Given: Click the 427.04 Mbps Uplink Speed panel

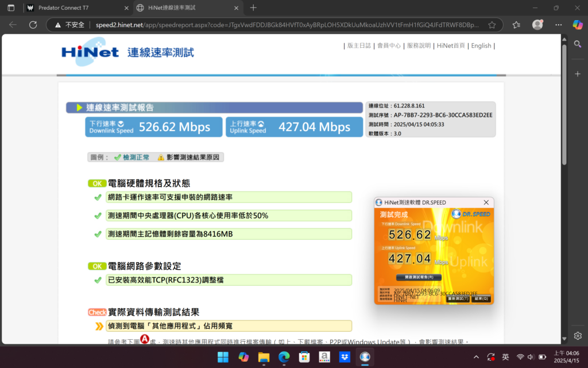Looking at the screenshot, I should coord(295,127).
